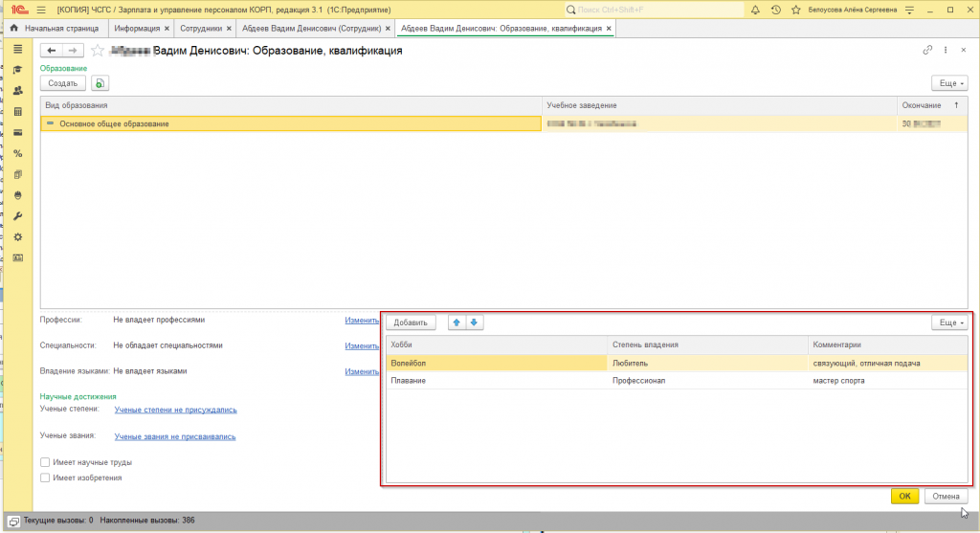Go forward with the right arrow
This screenshot has width=980, height=533.
73,51
